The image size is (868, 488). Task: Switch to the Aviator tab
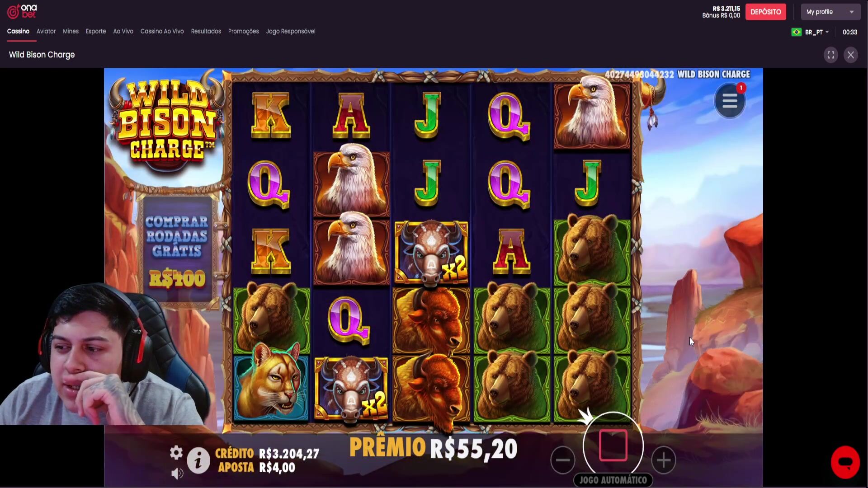tap(46, 31)
